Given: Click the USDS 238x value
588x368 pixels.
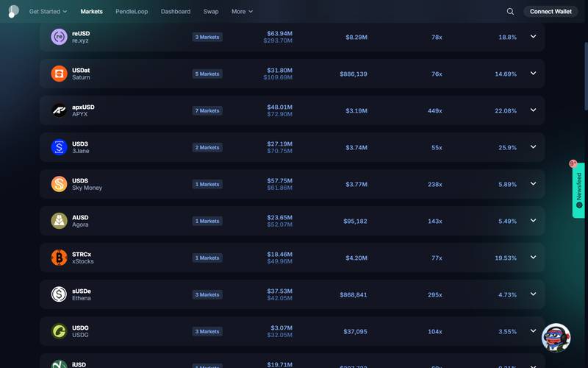Looking at the screenshot, I should coord(435,185).
